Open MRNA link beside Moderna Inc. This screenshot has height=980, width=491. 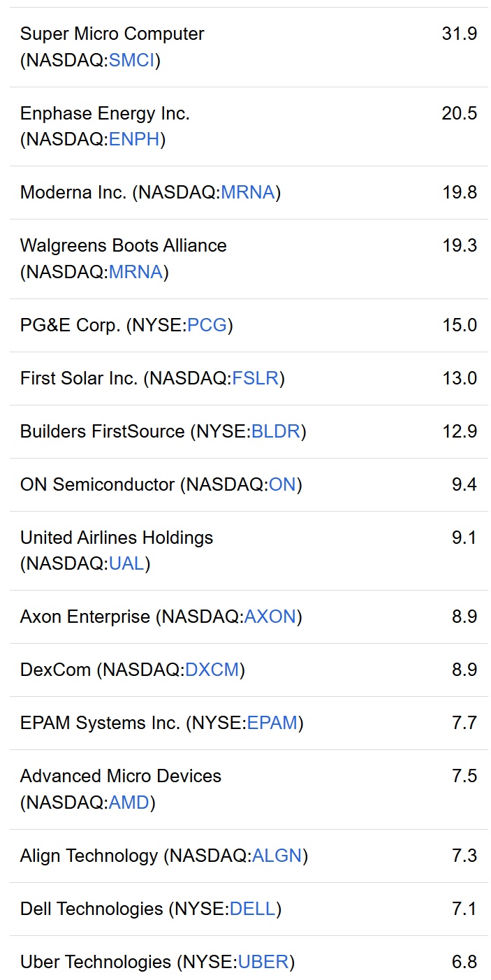pos(248,193)
